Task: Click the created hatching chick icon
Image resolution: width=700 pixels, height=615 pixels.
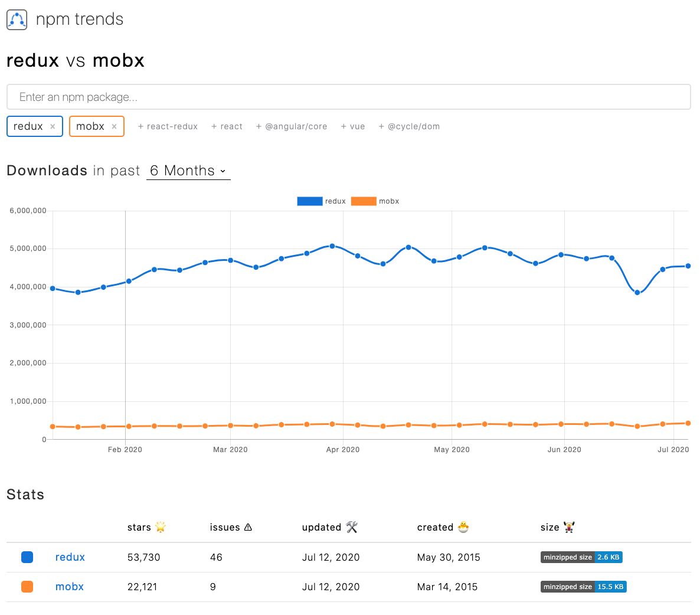Action: point(464,527)
